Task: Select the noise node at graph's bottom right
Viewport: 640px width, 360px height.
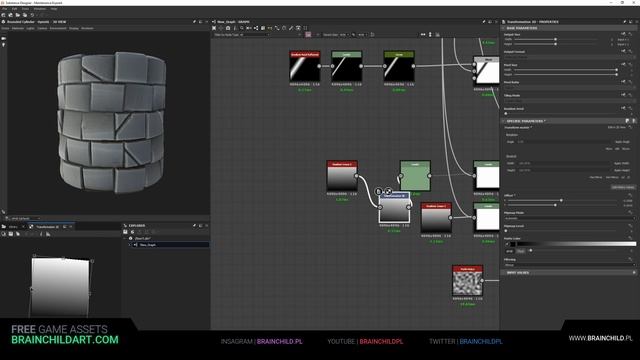Action: (467, 280)
